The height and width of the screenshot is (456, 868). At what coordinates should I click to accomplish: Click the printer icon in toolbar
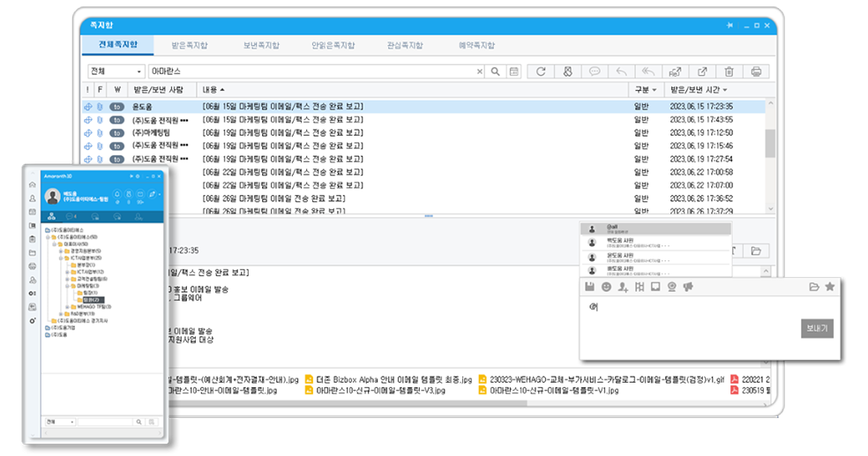click(x=756, y=71)
